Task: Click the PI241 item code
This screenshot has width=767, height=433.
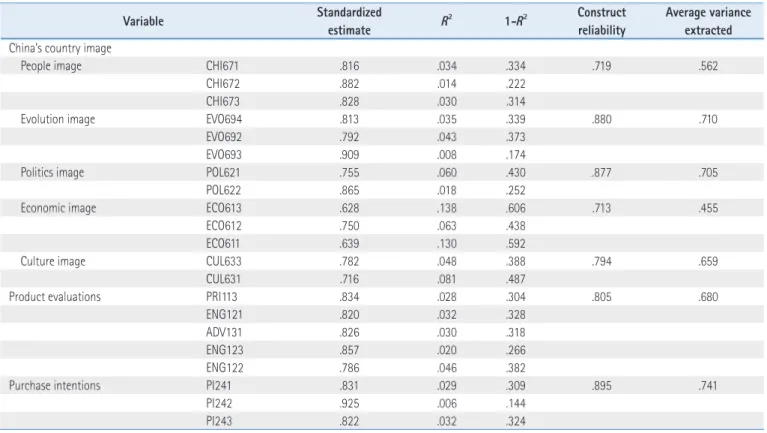Action: 218,386
